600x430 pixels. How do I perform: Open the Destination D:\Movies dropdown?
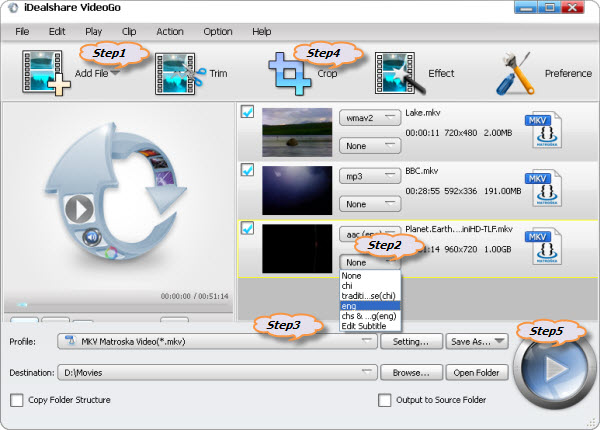click(x=217, y=372)
